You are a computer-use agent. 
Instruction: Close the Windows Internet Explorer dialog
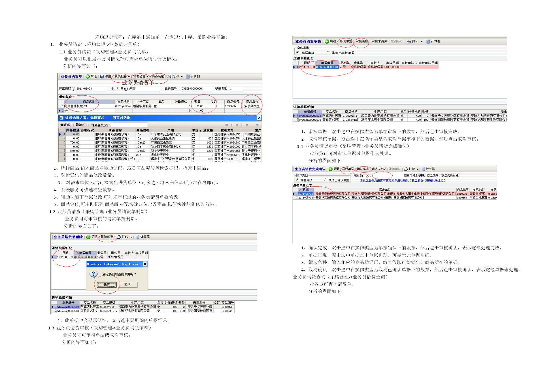tap(145, 264)
